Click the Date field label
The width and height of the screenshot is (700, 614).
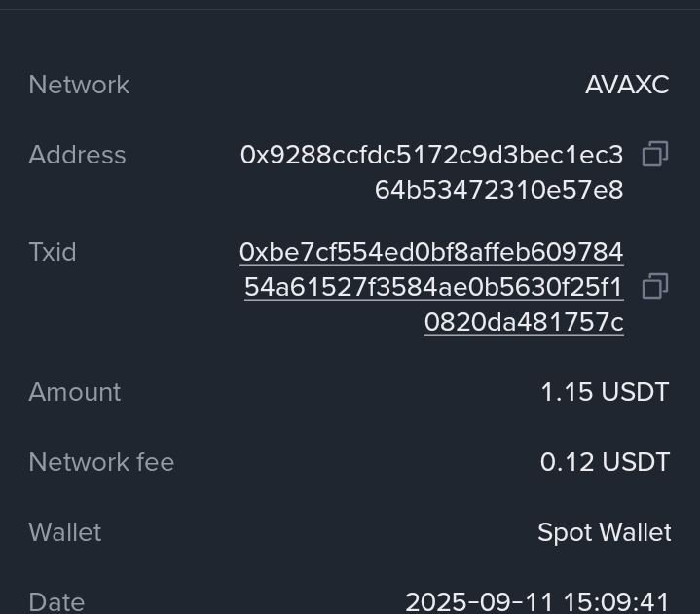point(56,601)
